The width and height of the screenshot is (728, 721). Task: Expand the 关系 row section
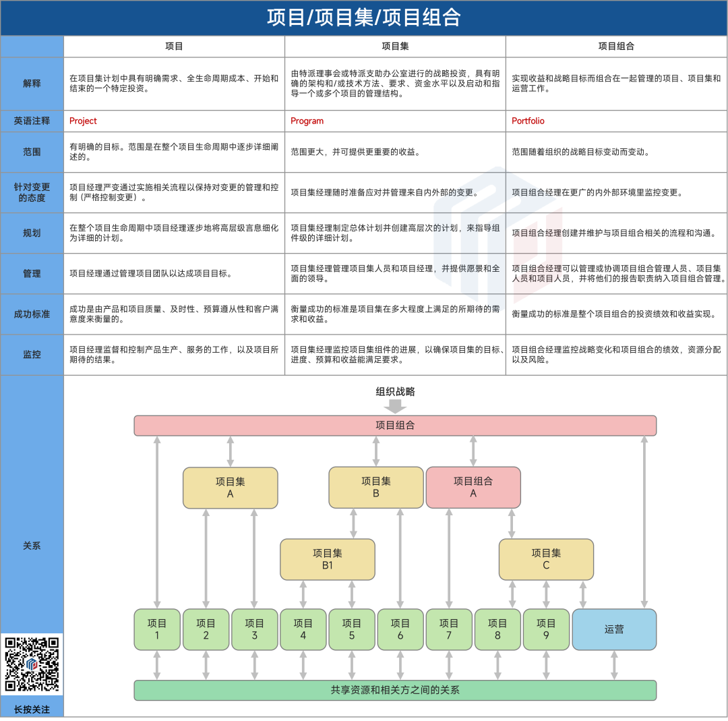pyautogui.click(x=32, y=545)
